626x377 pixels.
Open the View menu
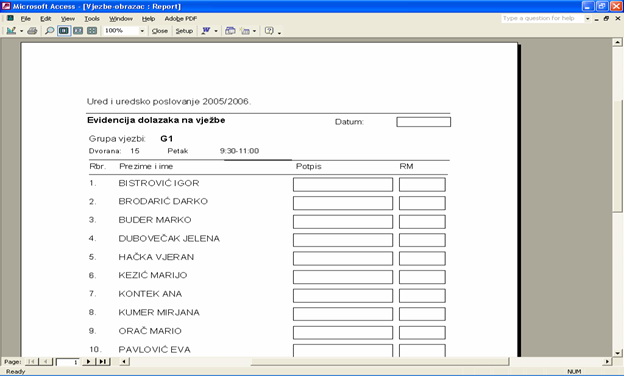68,19
